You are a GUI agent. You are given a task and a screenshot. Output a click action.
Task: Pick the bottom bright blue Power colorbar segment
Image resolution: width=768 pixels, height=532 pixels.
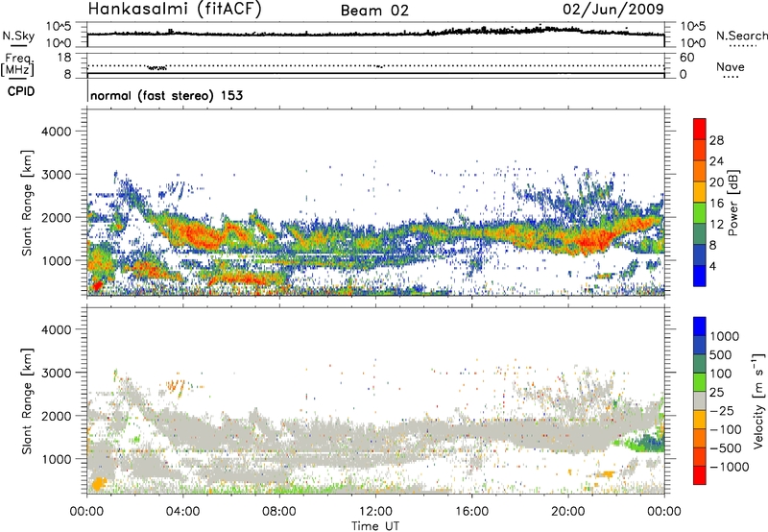click(700, 276)
